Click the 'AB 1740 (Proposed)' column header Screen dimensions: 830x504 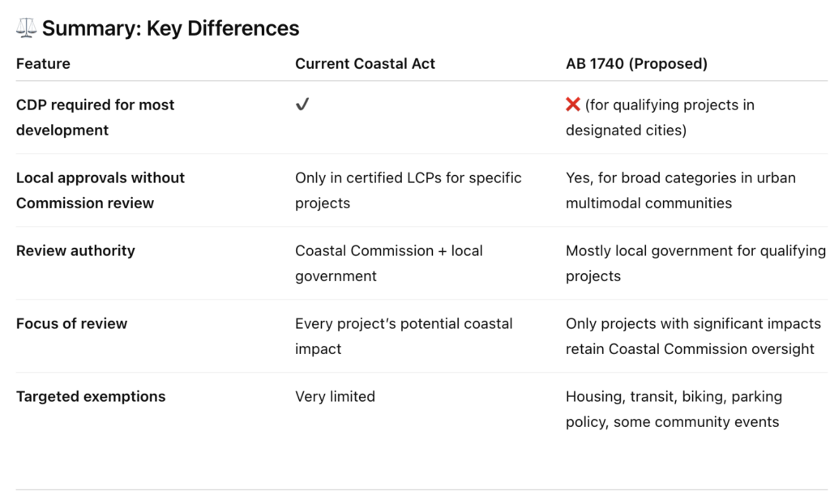pyautogui.click(x=636, y=63)
